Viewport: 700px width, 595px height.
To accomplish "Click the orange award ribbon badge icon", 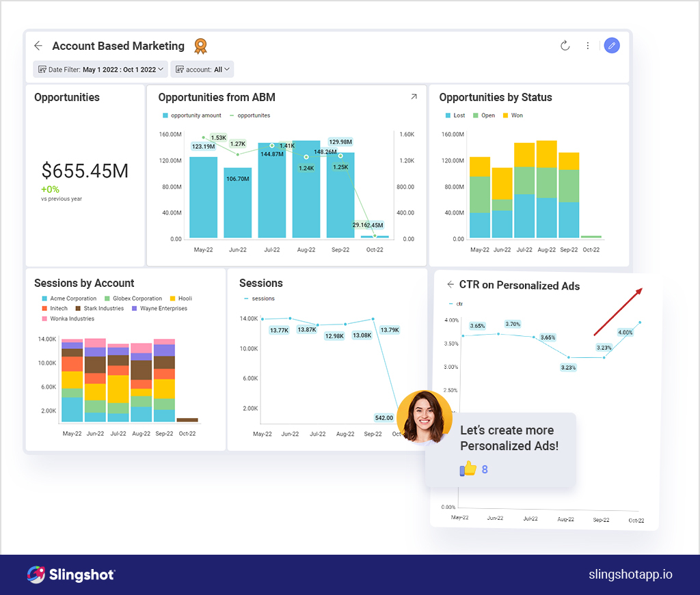I will click(x=200, y=46).
